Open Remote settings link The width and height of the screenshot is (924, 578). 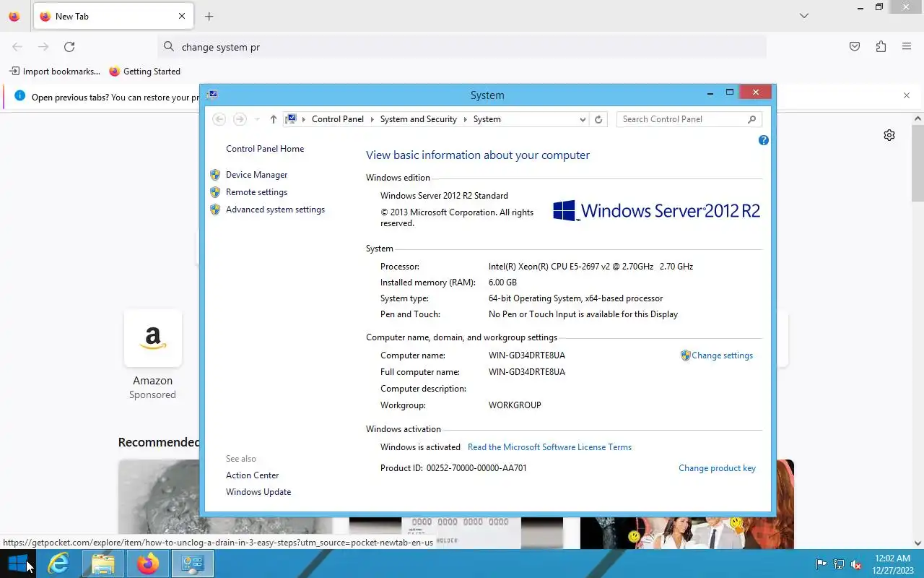(256, 192)
